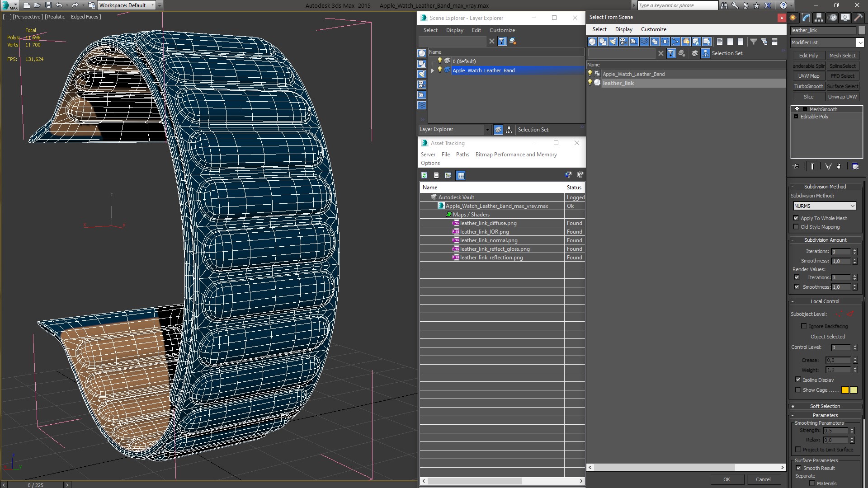Open file using the folder icon
868x488 pixels.
pyautogui.click(x=38, y=5)
